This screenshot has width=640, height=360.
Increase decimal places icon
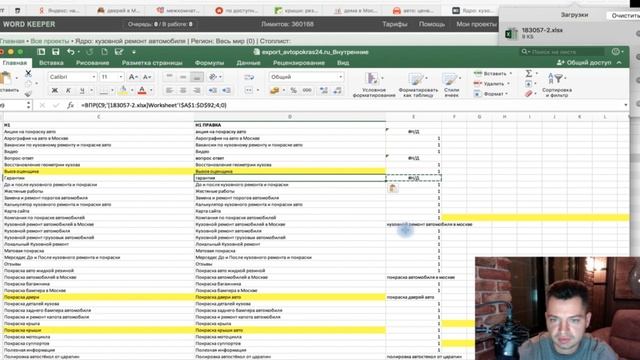[324, 90]
